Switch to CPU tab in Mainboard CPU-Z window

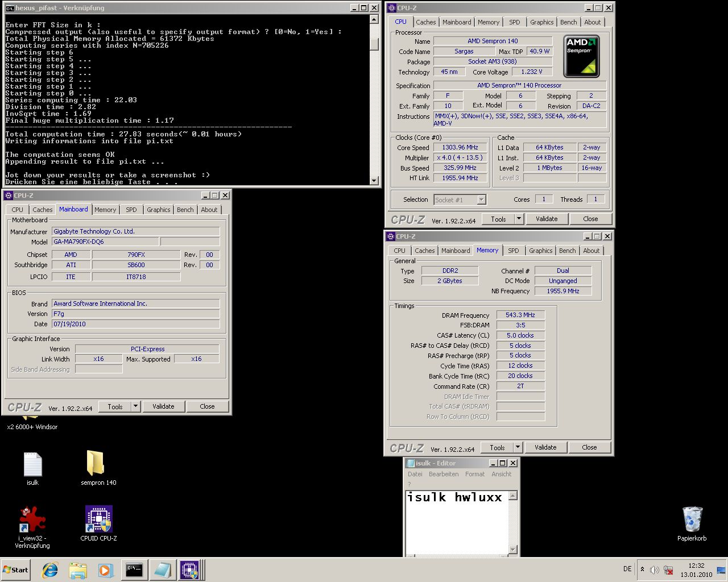[x=18, y=210]
